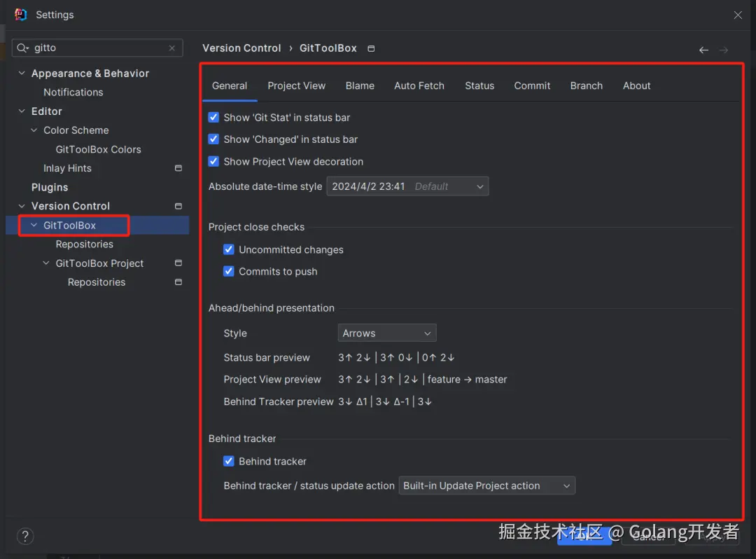Image resolution: width=756 pixels, height=559 pixels.
Task: Select GitToolBox Project tree item
Action: point(99,263)
